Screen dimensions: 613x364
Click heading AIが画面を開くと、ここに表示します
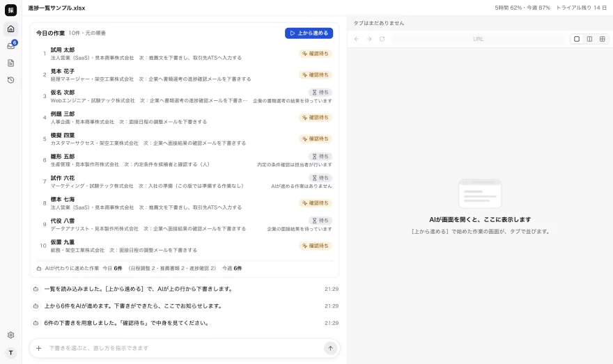[480, 219]
